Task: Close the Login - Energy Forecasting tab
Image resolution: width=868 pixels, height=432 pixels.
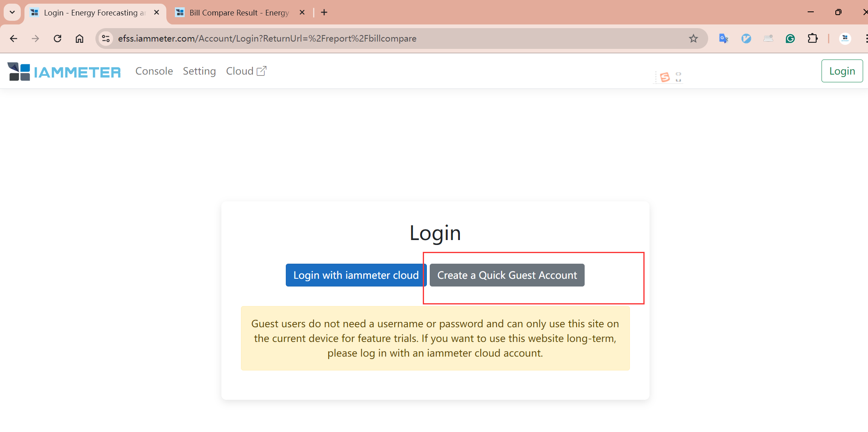Action: pos(157,13)
